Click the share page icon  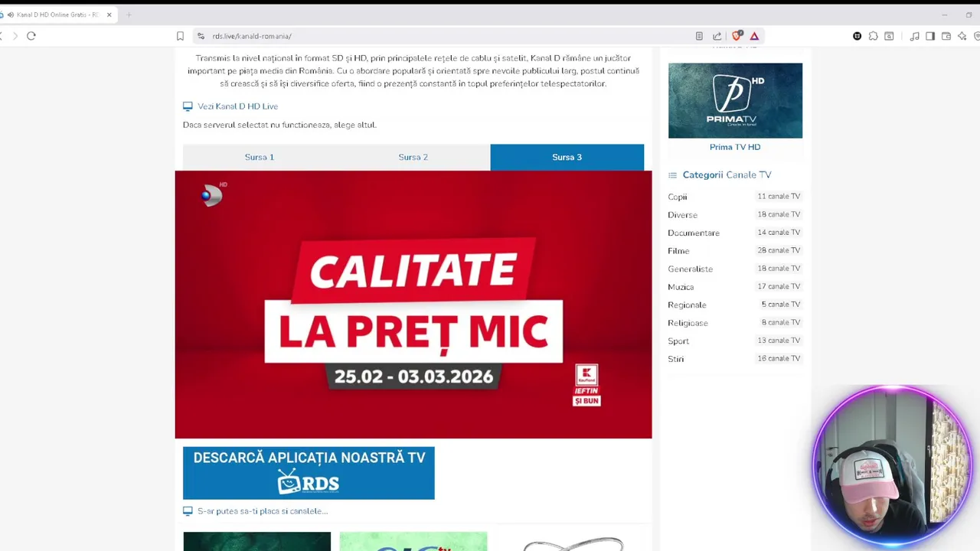pos(717,36)
